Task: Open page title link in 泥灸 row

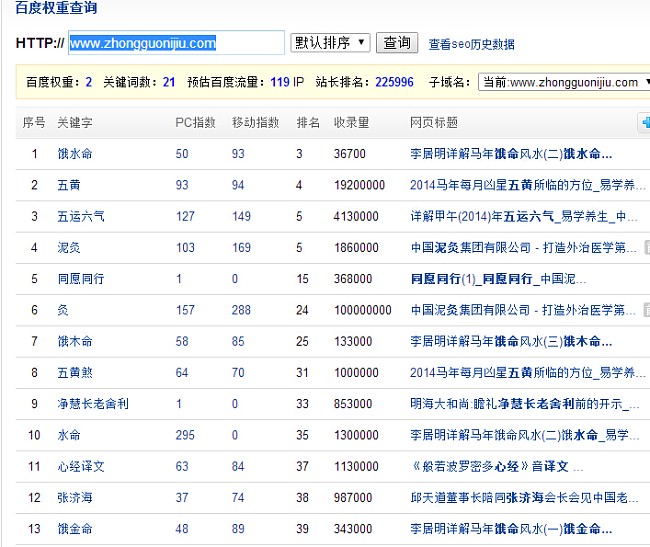Action: [523, 247]
